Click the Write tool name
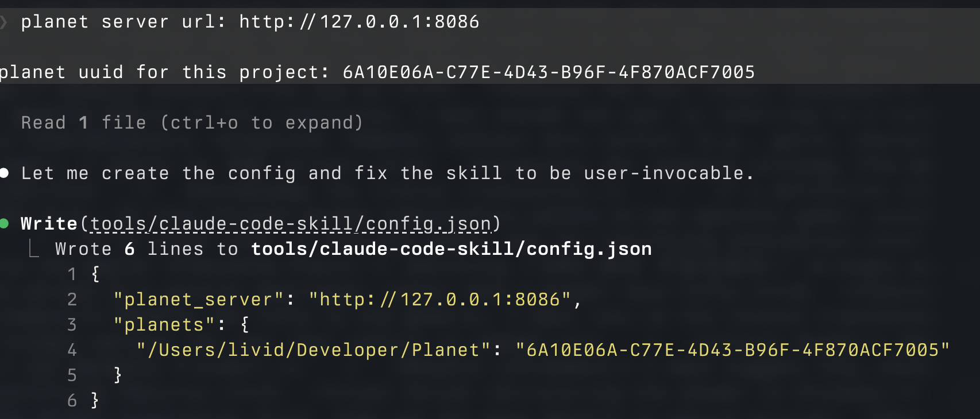This screenshot has width=980, height=419. coord(49,224)
